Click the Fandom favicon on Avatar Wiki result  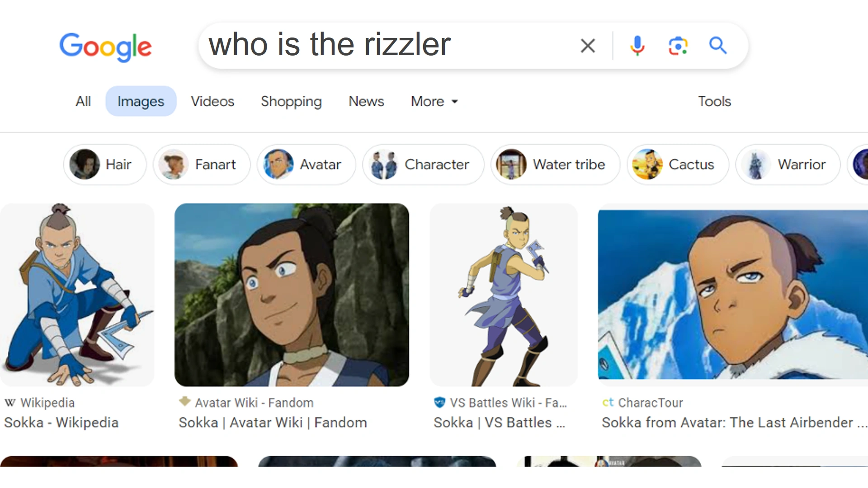[185, 402]
